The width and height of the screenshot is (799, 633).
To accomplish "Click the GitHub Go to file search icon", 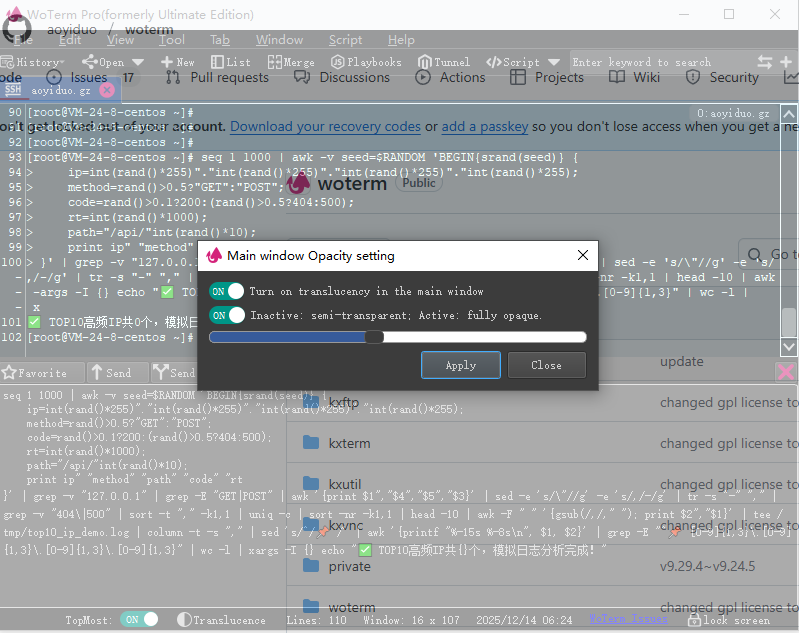I will (x=755, y=254).
